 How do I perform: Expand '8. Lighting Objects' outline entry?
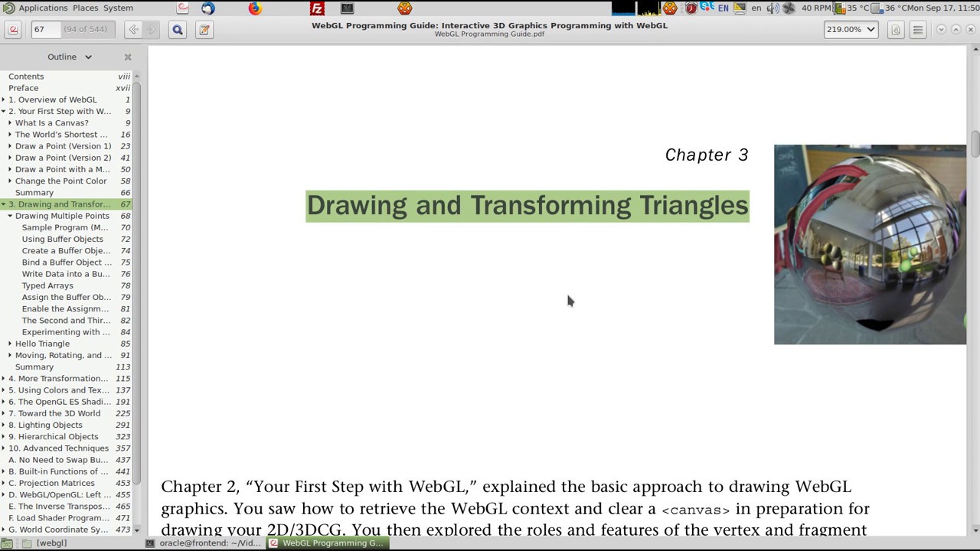[4, 425]
